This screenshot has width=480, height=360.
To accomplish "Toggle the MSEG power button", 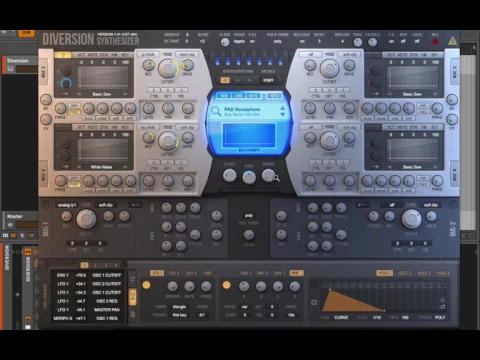I will click(x=314, y=284).
